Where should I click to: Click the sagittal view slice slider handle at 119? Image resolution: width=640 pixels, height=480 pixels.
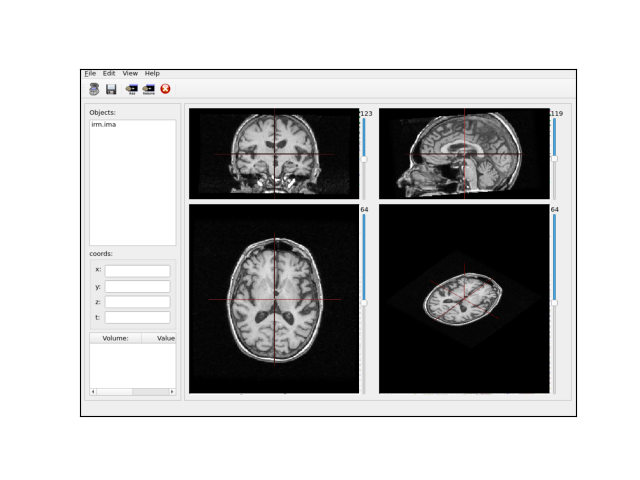[x=554, y=158]
